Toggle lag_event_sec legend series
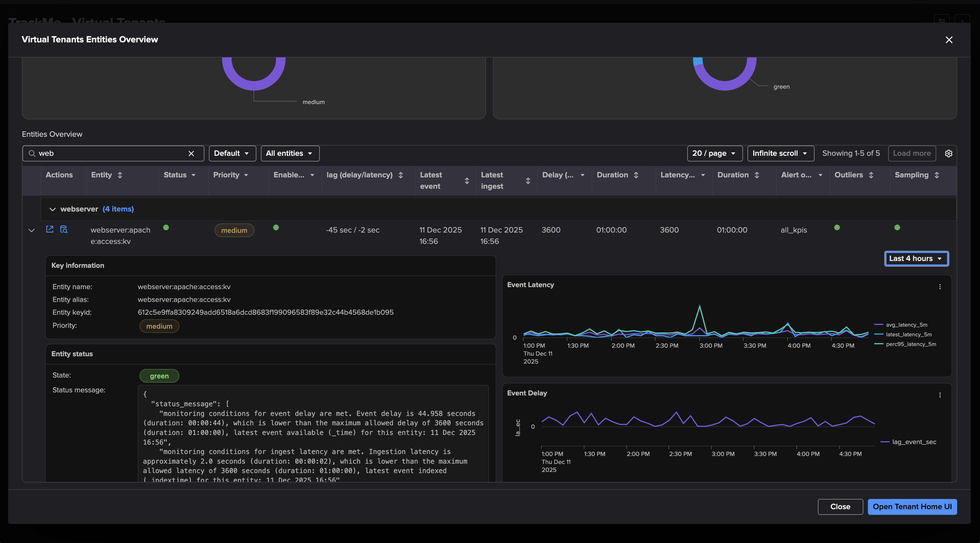The height and width of the screenshot is (543, 980). point(914,442)
